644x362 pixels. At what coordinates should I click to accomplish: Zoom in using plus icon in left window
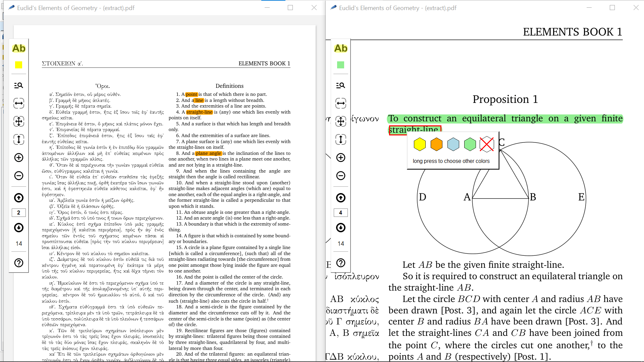19,158
